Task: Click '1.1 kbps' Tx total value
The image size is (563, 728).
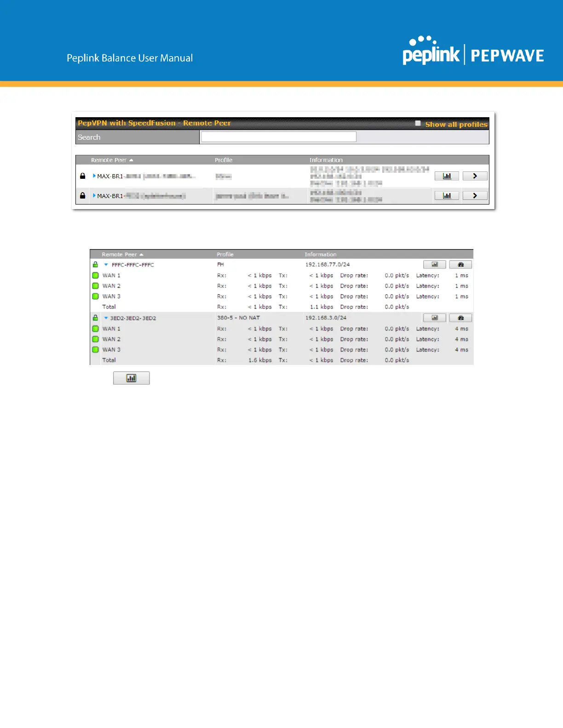Action: tap(322, 307)
